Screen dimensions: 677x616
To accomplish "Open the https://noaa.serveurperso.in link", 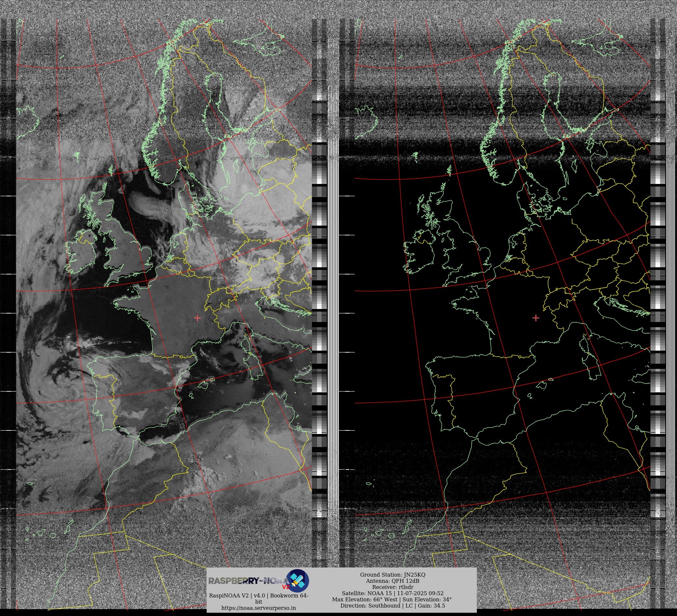I will point(258,608).
